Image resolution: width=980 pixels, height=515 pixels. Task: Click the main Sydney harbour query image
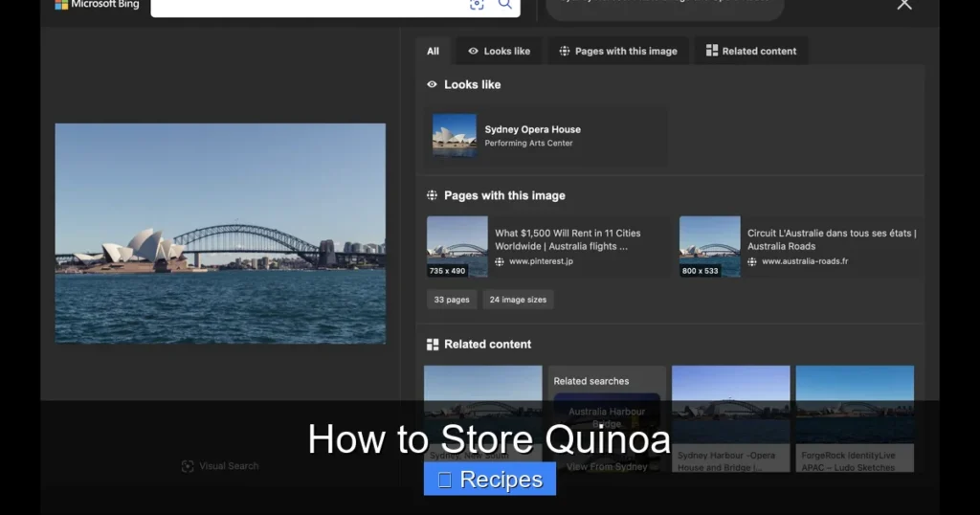[x=220, y=234]
